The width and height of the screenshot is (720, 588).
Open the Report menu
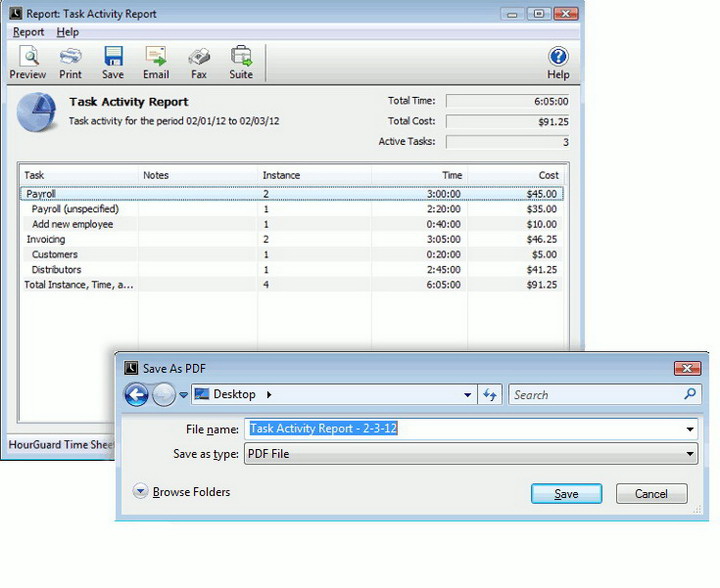coord(28,32)
